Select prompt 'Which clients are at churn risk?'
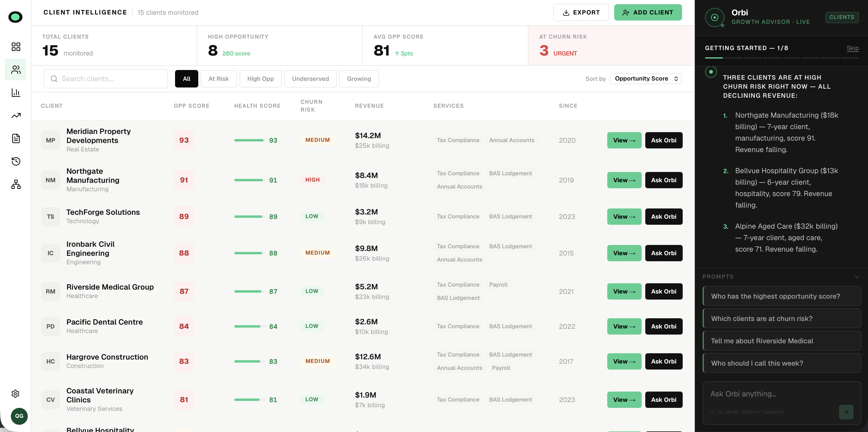The height and width of the screenshot is (432, 868). [x=782, y=319]
